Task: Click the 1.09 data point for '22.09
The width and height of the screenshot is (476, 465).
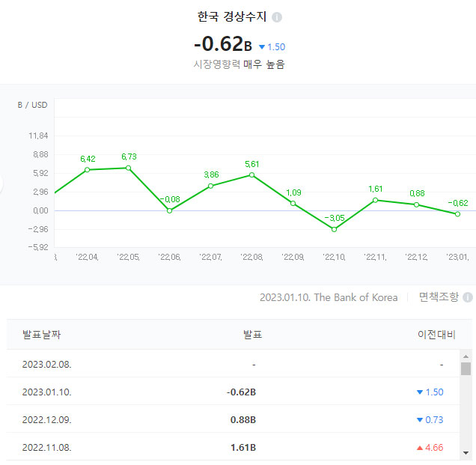Action: point(293,204)
